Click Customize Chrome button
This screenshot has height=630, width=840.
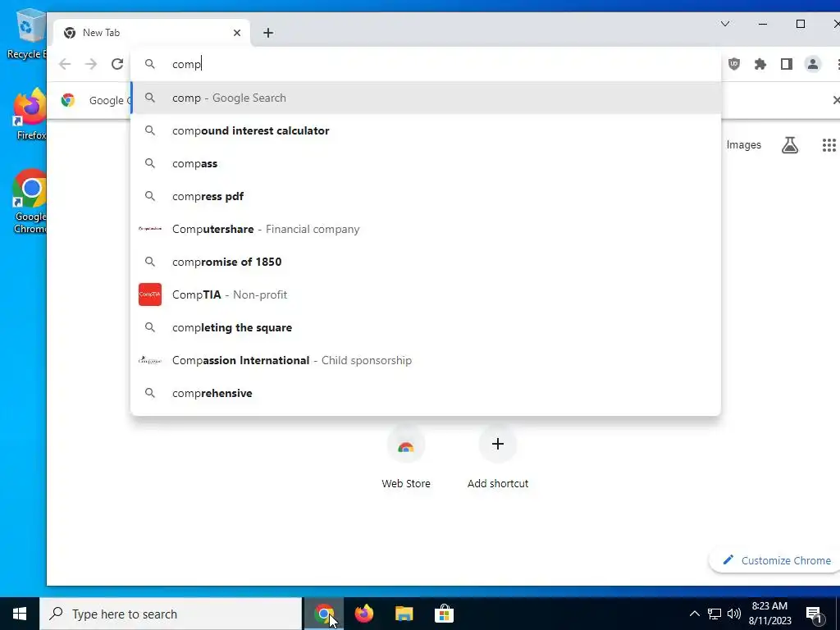tap(776, 560)
